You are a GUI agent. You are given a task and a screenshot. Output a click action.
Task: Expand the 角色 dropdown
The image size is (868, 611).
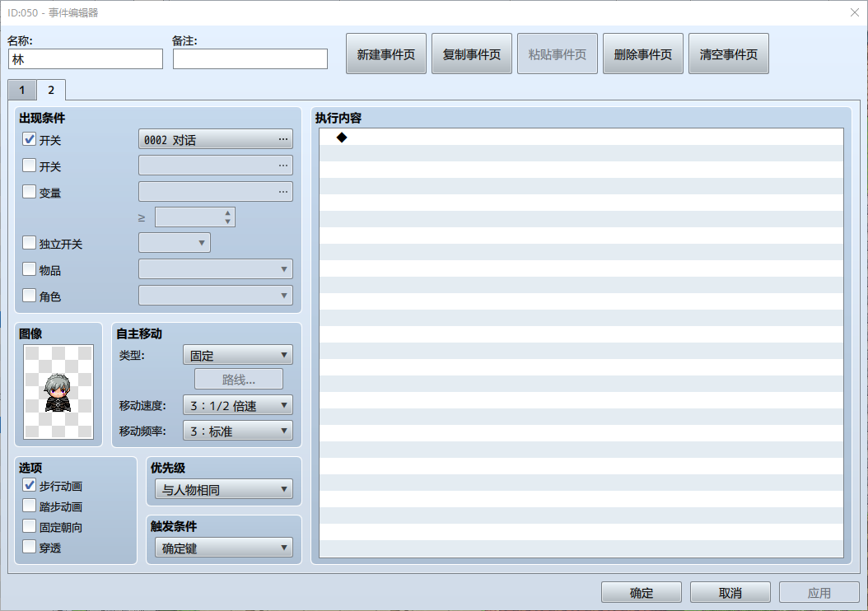click(215, 295)
